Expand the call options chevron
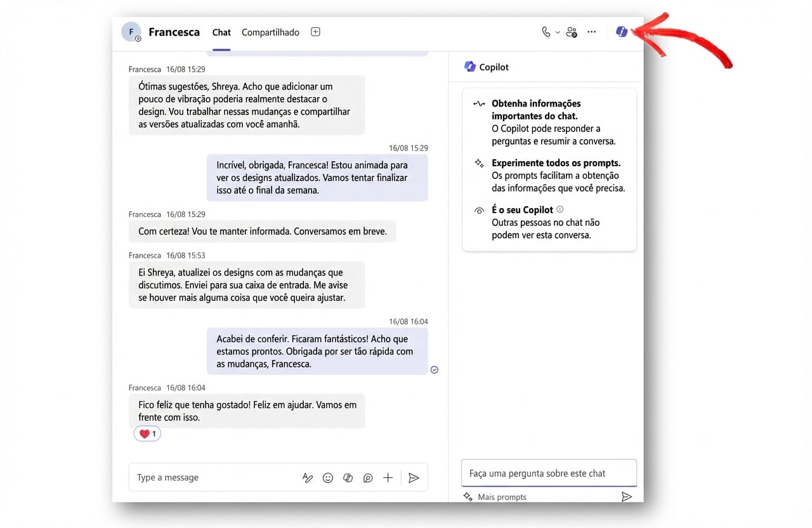 [x=557, y=32]
